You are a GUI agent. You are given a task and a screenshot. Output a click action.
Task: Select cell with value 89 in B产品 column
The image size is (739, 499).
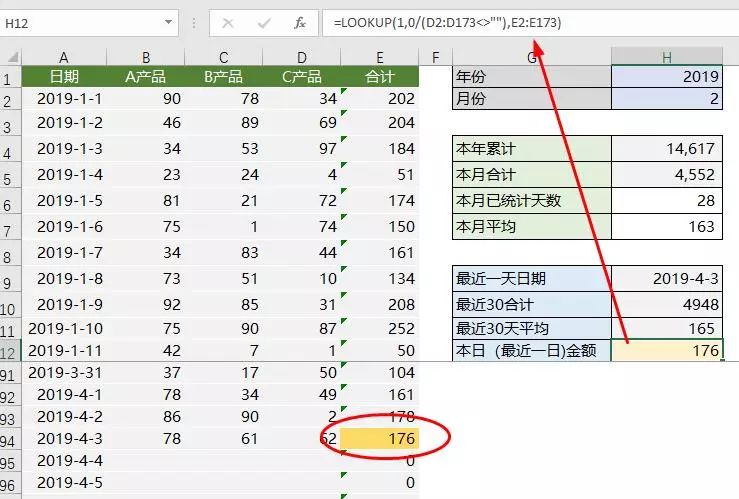point(224,123)
